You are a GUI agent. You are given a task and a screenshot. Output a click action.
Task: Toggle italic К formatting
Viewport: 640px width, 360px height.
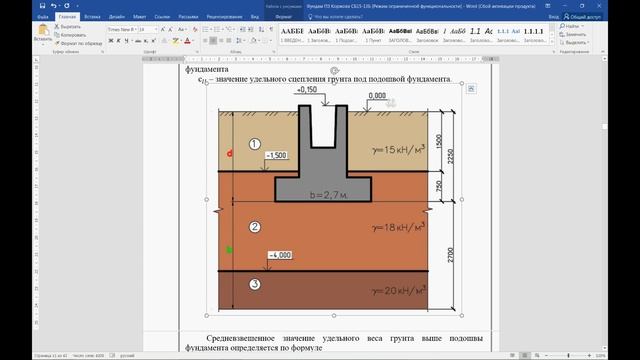pos(118,40)
